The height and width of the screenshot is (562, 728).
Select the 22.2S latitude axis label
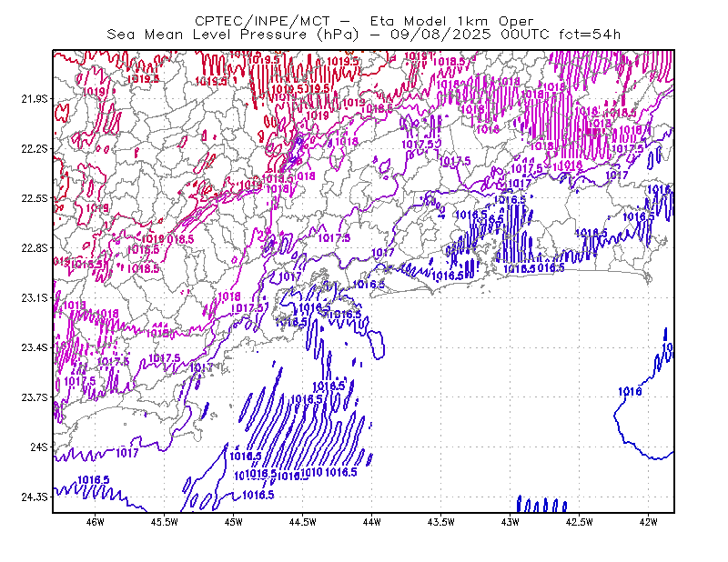pyautogui.click(x=35, y=148)
